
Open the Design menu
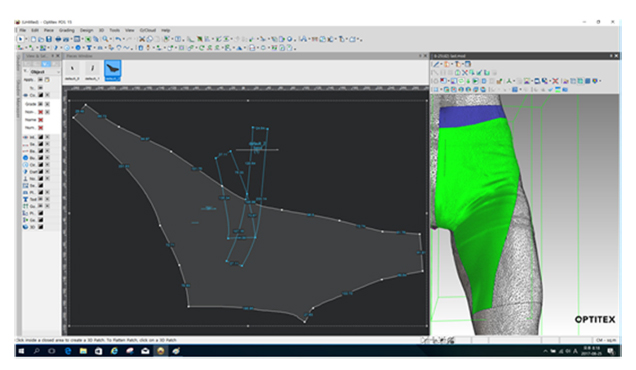[86, 30]
